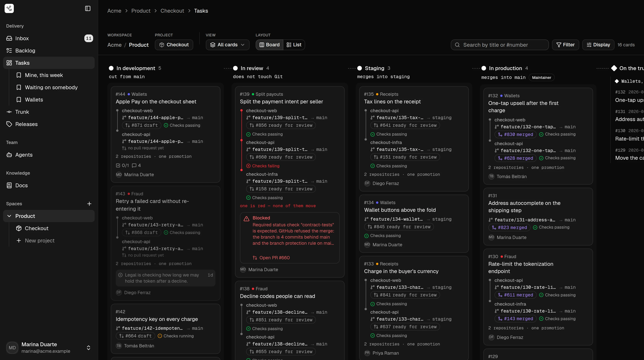
Task: Add a new space with plus icon
Action: click(x=89, y=204)
